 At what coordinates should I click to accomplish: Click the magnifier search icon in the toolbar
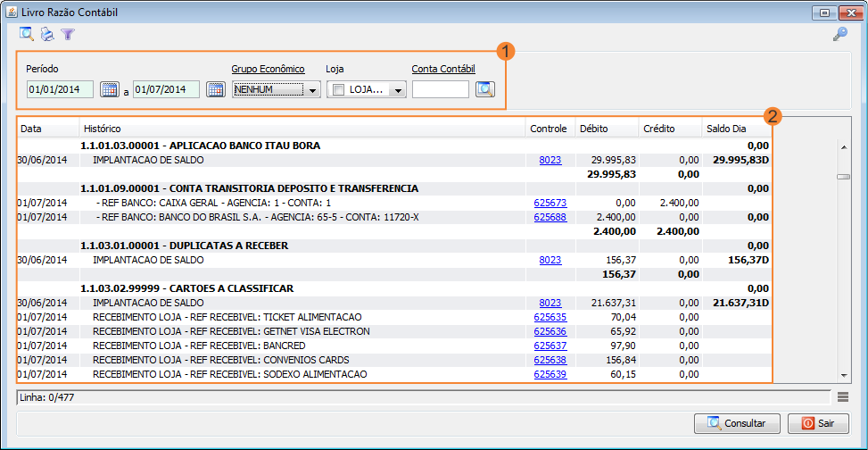[27, 34]
